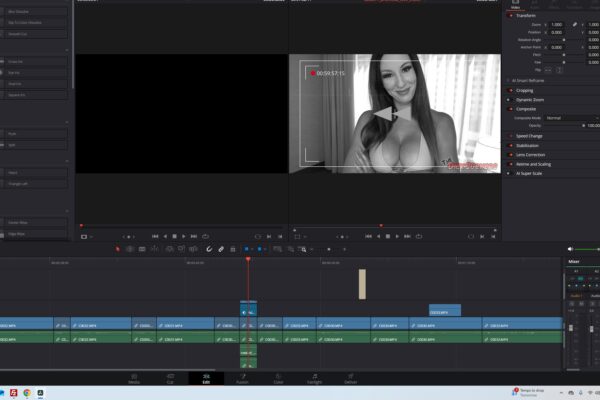The image size is (600, 400).
Task: Toggle the Cropping section on or off
Action: [x=511, y=90]
